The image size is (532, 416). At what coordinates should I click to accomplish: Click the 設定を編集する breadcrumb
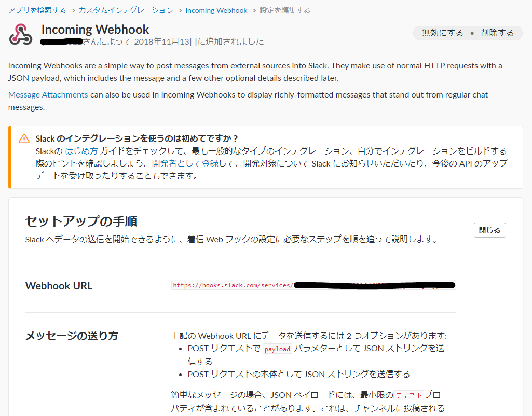coord(284,9)
